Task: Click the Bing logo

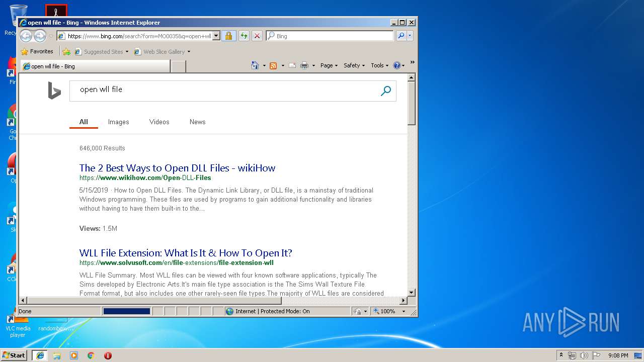Action: pyautogui.click(x=54, y=91)
